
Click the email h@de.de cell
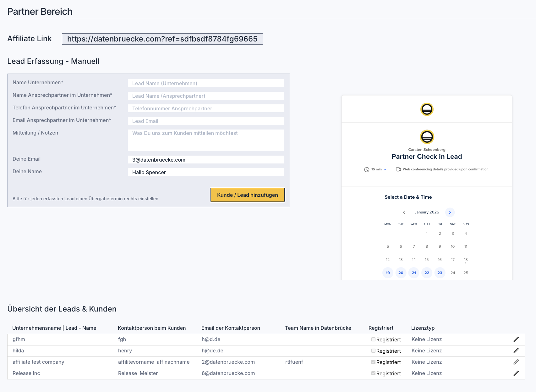coord(212,351)
